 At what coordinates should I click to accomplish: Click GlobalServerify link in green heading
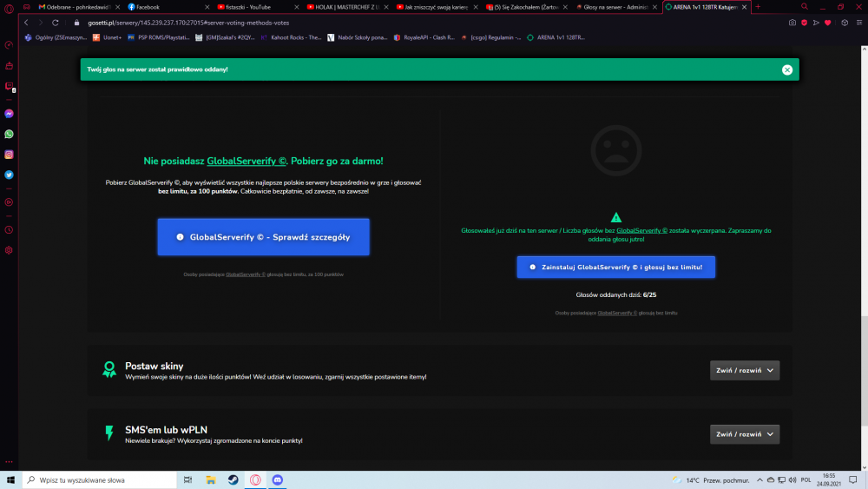pos(247,162)
